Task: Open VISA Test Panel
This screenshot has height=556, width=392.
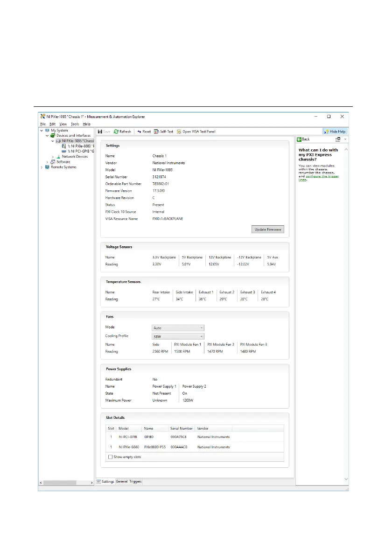Action: coord(196,132)
